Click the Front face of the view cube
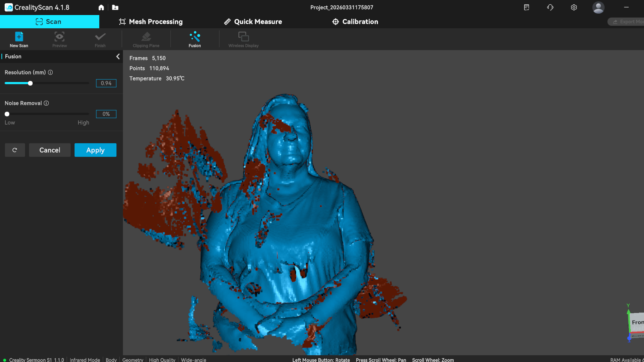 coord(637,323)
